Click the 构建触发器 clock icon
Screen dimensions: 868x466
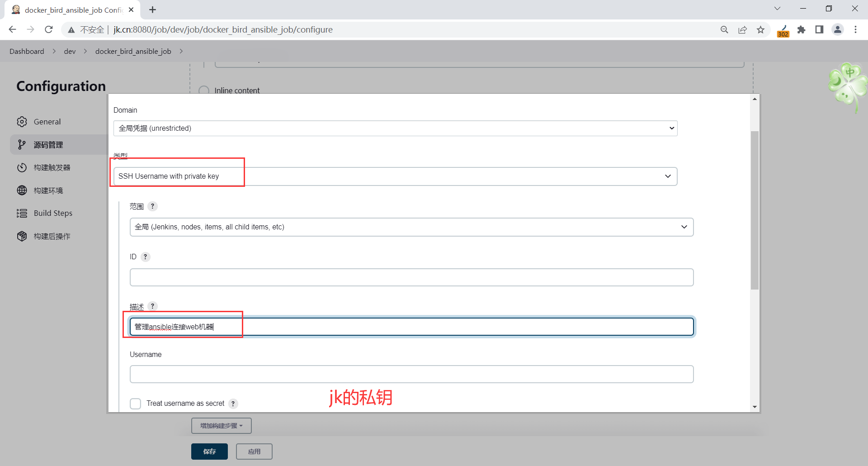[22, 167]
